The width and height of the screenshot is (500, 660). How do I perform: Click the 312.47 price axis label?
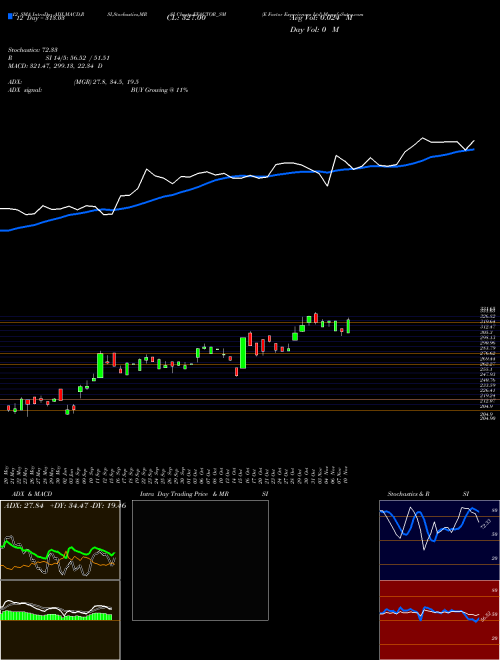click(x=489, y=327)
